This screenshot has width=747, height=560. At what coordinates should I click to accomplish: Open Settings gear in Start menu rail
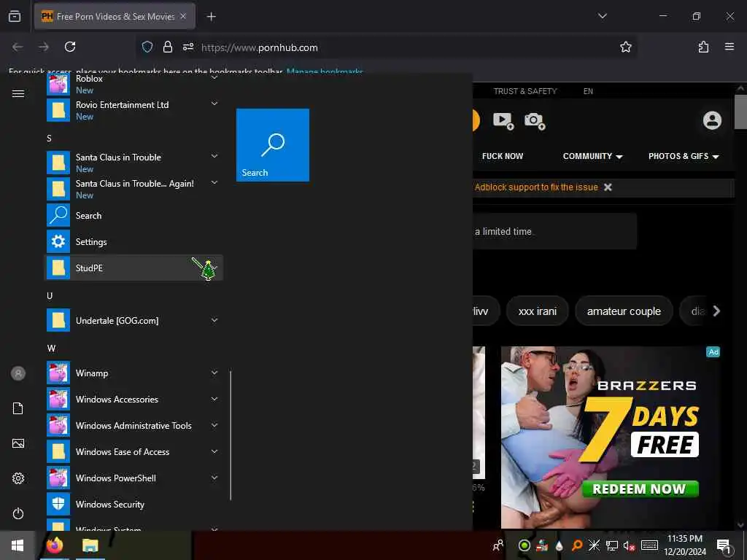coord(18,478)
